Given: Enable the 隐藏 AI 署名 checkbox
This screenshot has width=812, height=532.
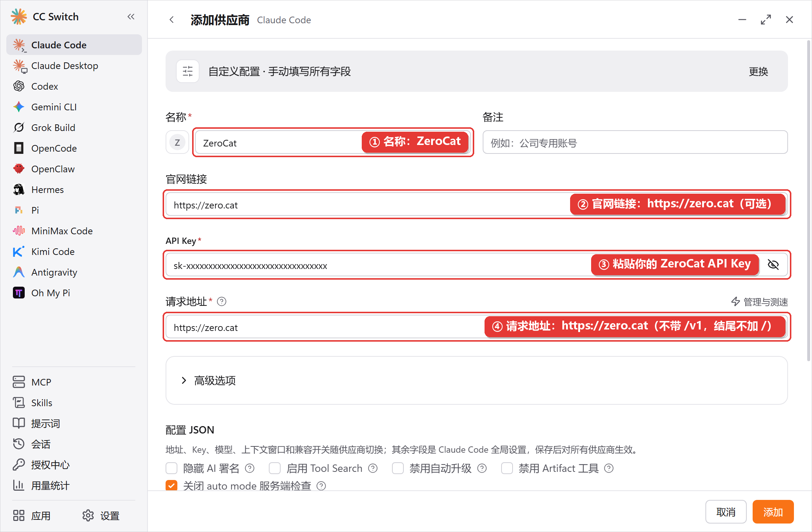Looking at the screenshot, I should click(x=171, y=469).
